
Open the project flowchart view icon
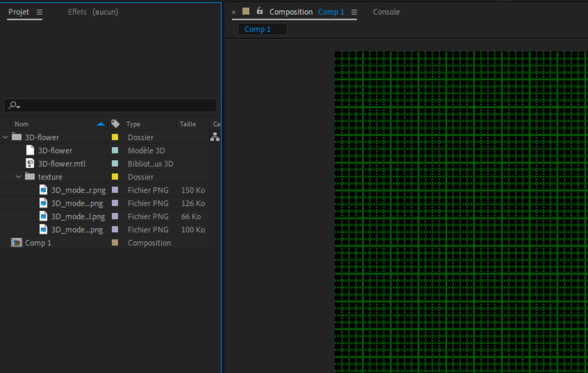[x=215, y=137]
